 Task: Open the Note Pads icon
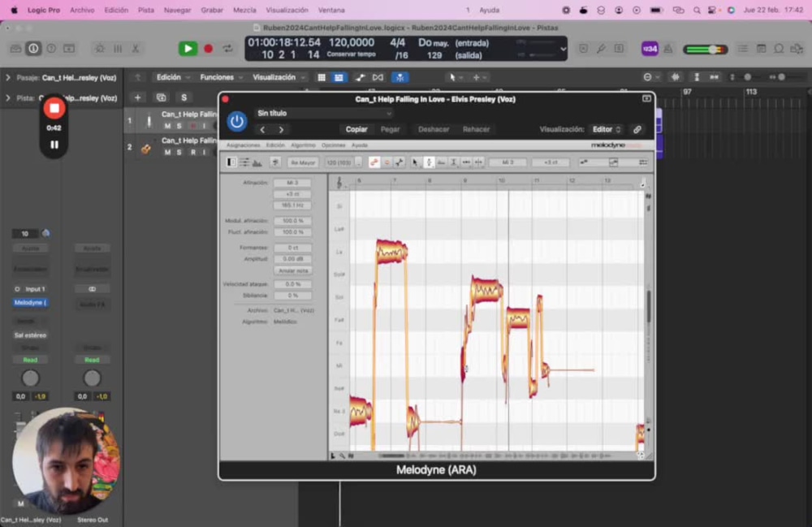point(762,49)
